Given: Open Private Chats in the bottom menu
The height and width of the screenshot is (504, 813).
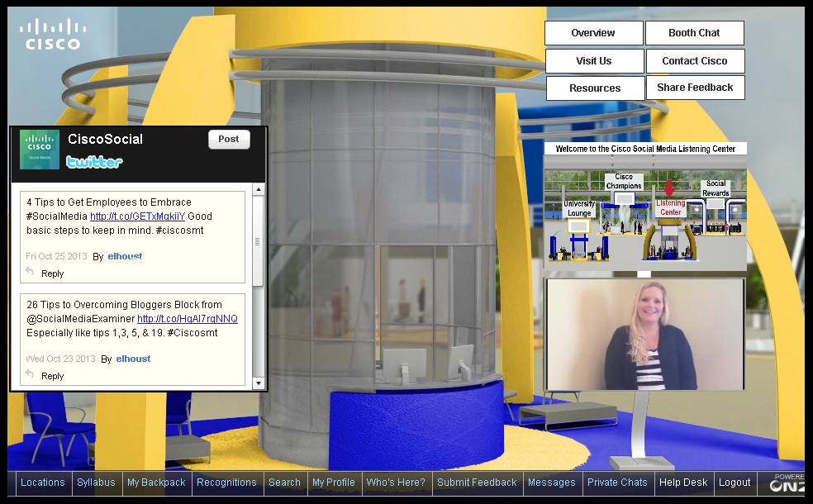Looking at the screenshot, I should (617, 483).
